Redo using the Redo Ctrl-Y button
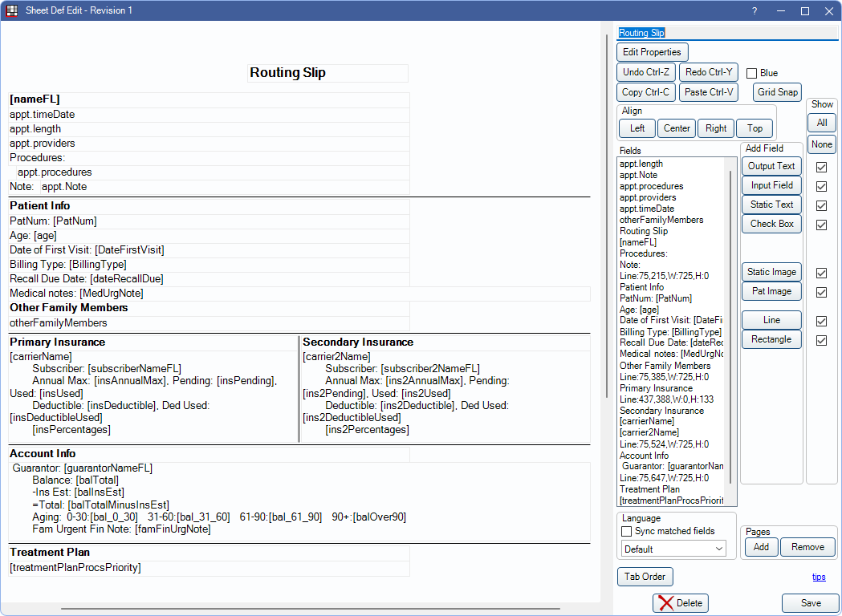Viewport: 842px width, 616px height. [x=708, y=71]
